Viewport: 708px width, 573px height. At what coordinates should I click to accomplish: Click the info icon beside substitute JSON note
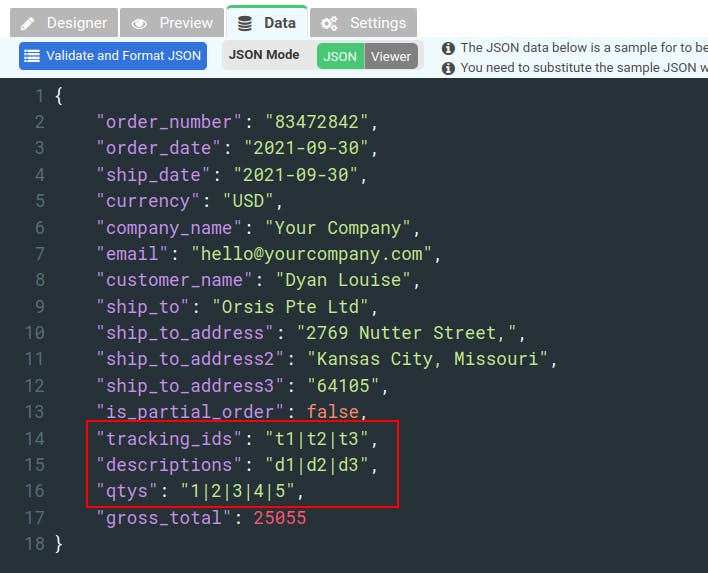(x=448, y=68)
